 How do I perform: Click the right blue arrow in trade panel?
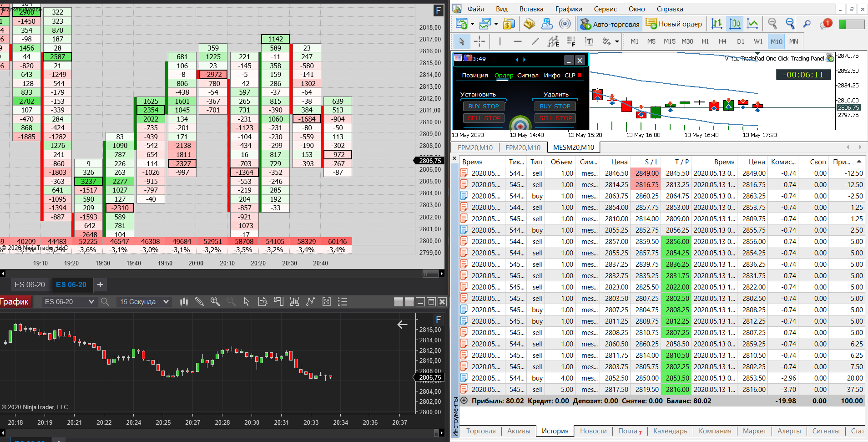[x=524, y=59]
